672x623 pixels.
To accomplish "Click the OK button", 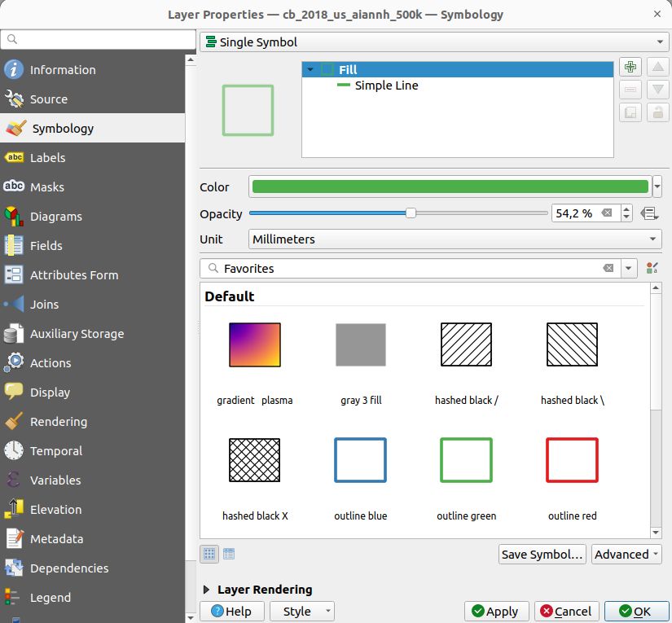I will 636,611.
